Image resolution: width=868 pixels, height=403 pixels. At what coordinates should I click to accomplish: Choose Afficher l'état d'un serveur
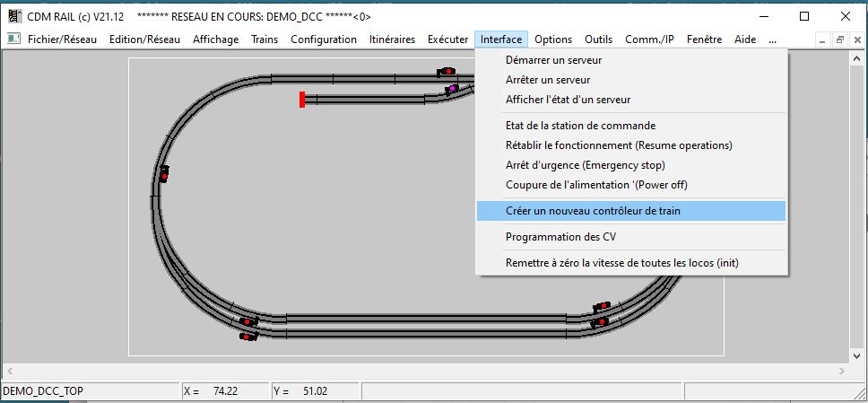pyautogui.click(x=631, y=100)
